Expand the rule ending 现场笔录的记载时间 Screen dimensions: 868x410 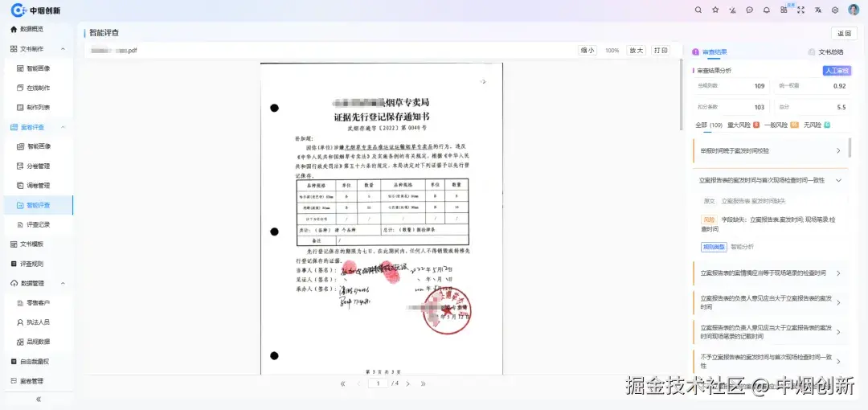point(770,332)
